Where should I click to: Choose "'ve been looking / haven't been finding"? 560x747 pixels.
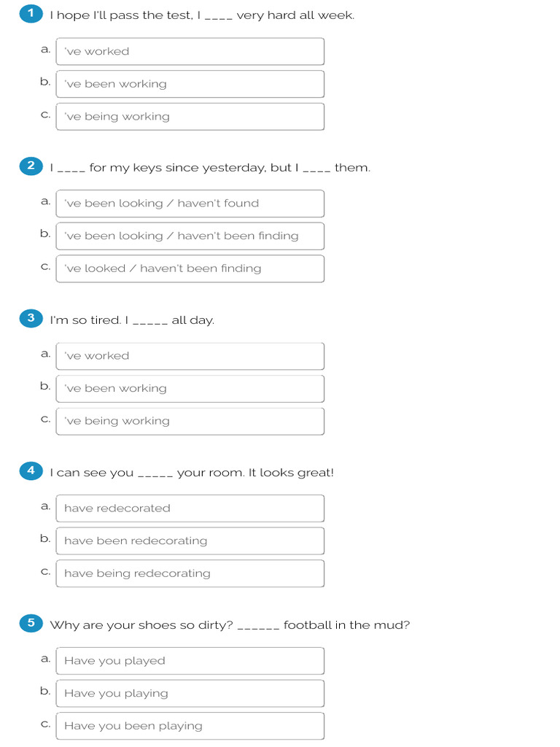click(190, 236)
